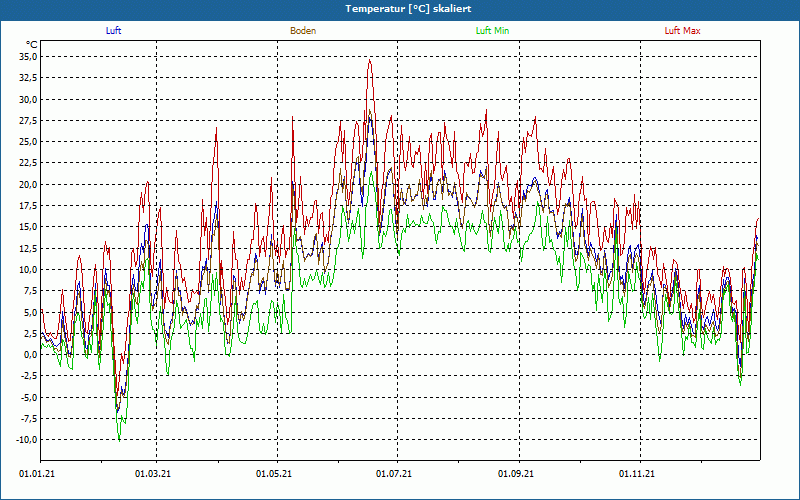The width and height of the screenshot is (800, 500).
Task: Click the 12,5 y-axis label
Action: (28, 248)
